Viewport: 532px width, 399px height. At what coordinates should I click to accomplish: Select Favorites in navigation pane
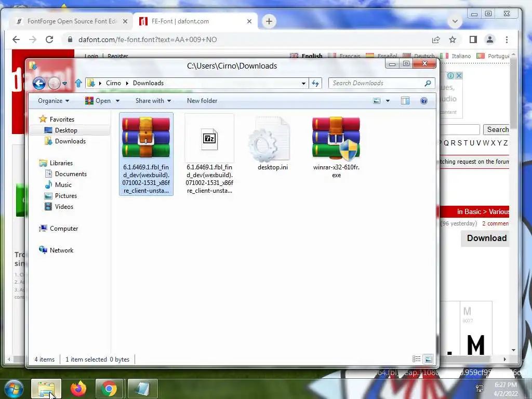[x=62, y=119]
